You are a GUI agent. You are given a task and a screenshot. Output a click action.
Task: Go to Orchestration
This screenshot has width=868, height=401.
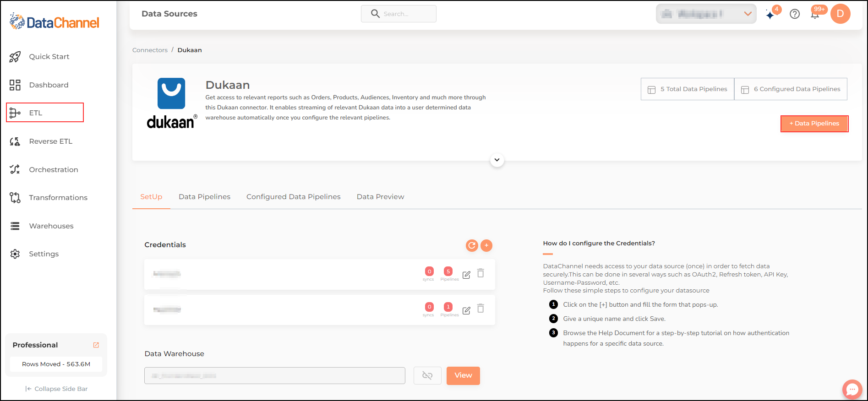pyautogui.click(x=54, y=169)
